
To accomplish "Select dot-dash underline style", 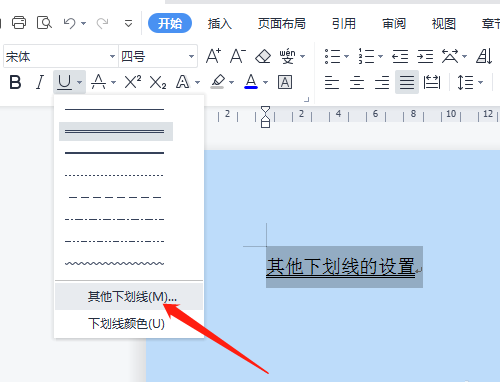I will [x=115, y=219].
